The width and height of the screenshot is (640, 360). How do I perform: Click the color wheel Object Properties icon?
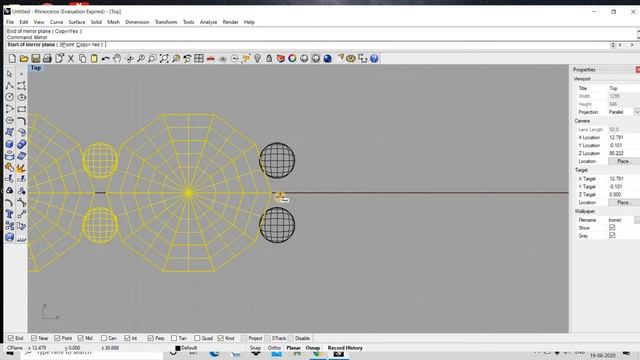point(292,58)
